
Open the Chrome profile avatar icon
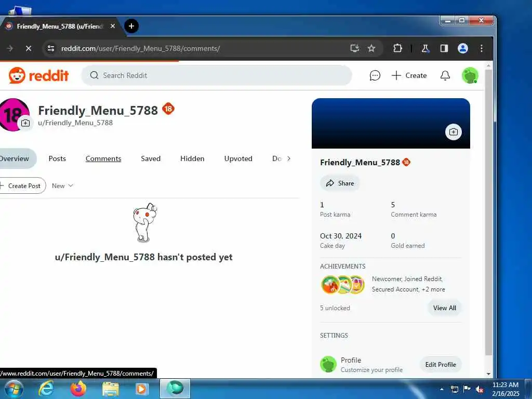(x=463, y=48)
